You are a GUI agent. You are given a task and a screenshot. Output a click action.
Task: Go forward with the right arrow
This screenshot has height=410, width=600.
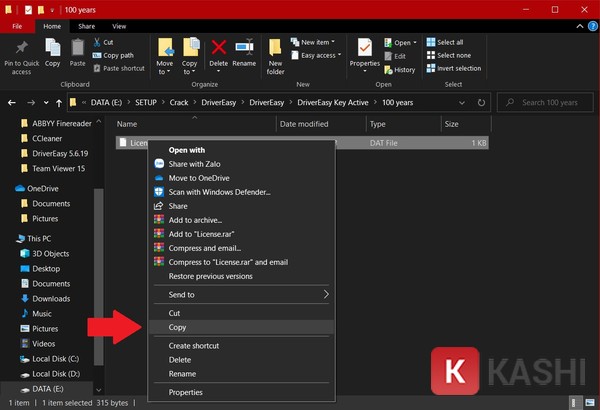coord(31,103)
